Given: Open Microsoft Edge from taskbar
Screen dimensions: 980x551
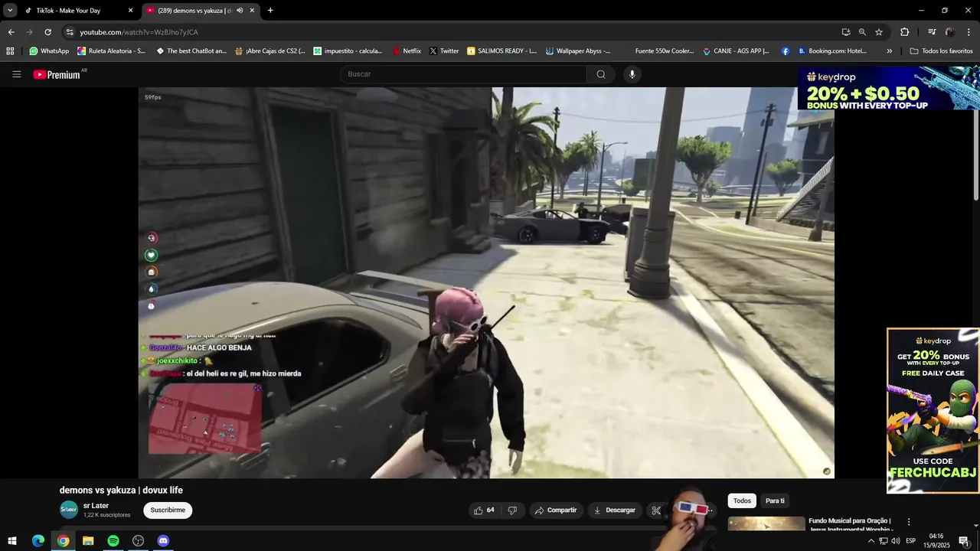Looking at the screenshot, I should coord(38,541).
